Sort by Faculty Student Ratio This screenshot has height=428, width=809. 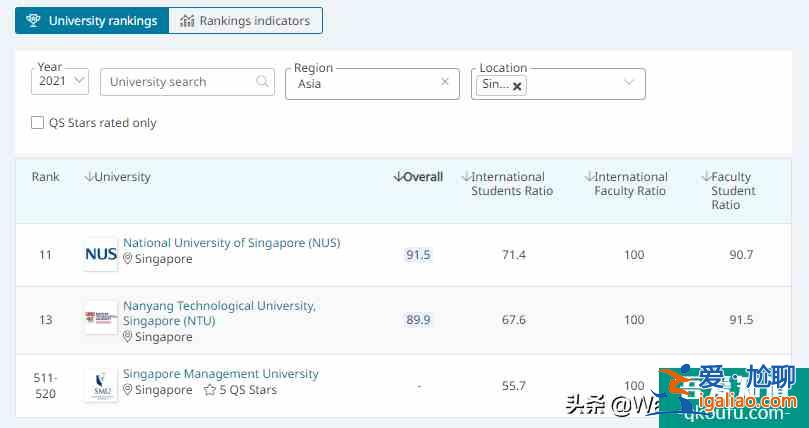coord(705,177)
